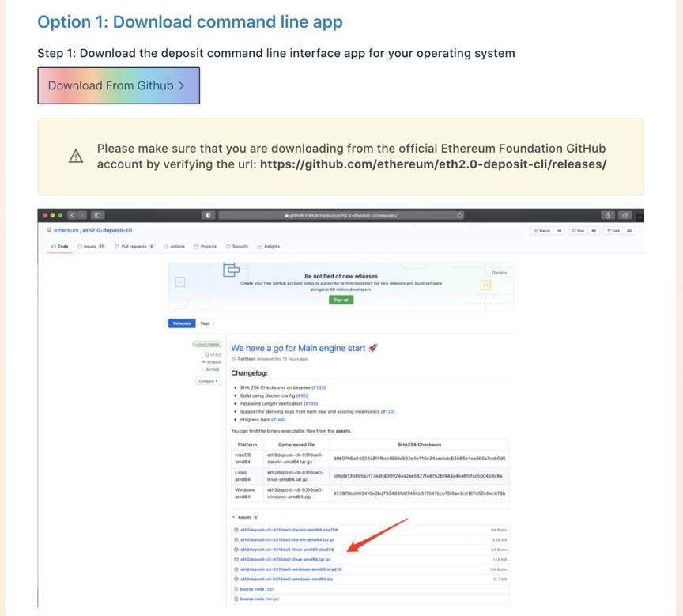This screenshot has height=616, width=683.
Task: Dismiss the new releases banner
Action: (x=499, y=273)
